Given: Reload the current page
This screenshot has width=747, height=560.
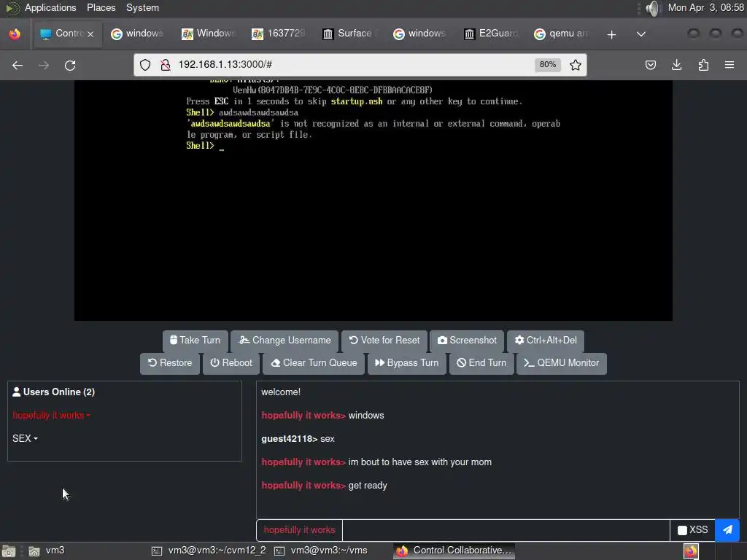Looking at the screenshot, I should pyautogui.click(x=70, y=65).
